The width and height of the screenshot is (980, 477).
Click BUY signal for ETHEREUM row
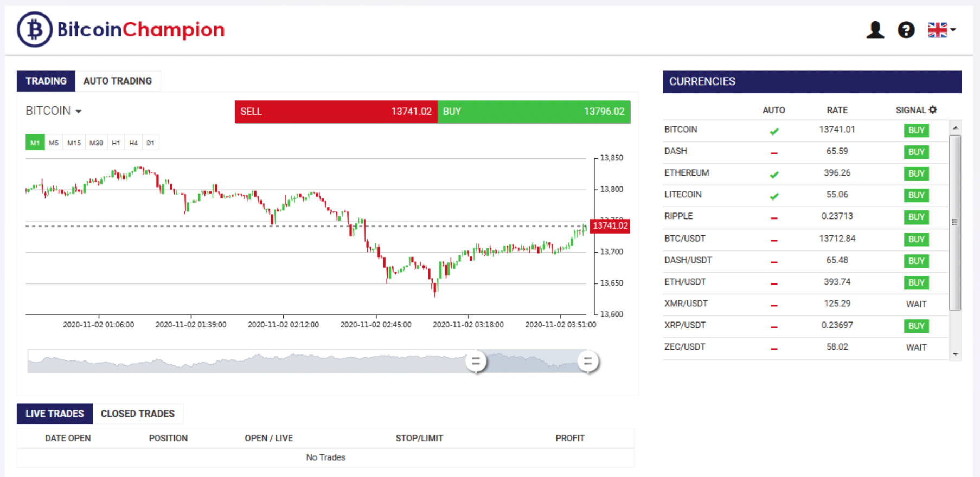917,173
